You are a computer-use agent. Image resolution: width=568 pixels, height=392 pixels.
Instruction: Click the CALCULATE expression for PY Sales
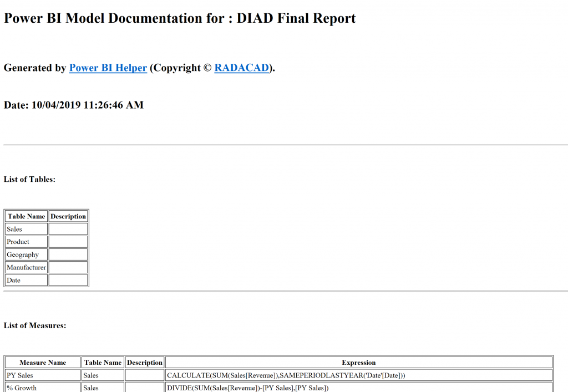(286, 375)
